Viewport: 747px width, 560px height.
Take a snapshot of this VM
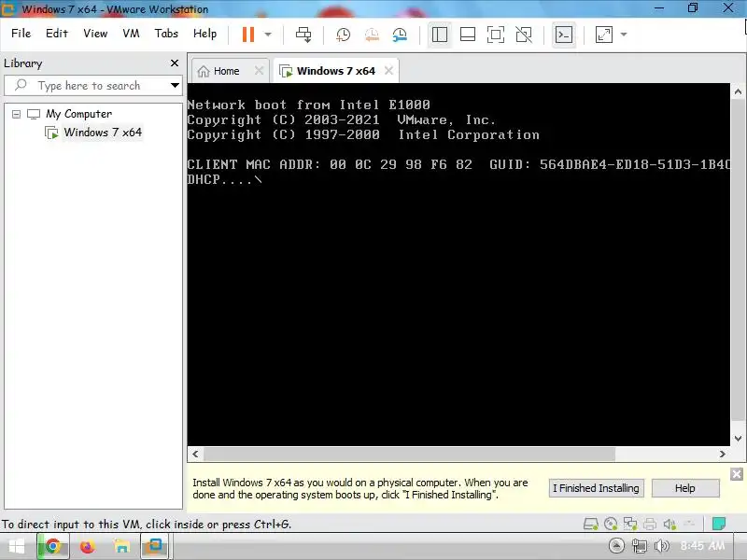point(343,35)
